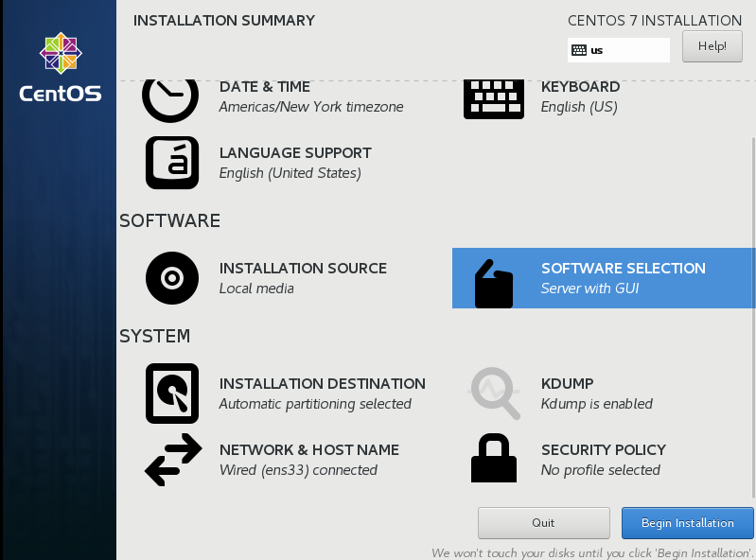Open the SECURITY POLICY label
Image resolution: width=756 pixels, height=560 pixels.
[x=603, y=449]
